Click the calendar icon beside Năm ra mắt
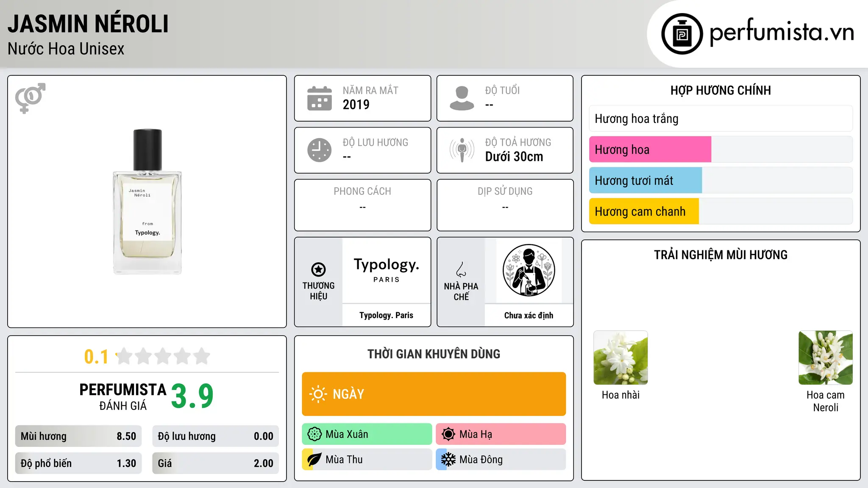Screen dimensions: 868x488 click(320, 98)
